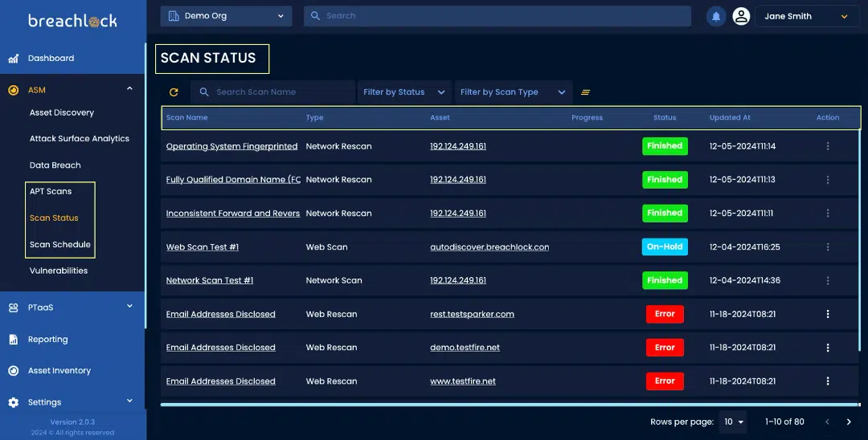This screenshot has height=440, width=868.
Task: Open actions for rest.testsparker.com row
Action: point(828,314)
